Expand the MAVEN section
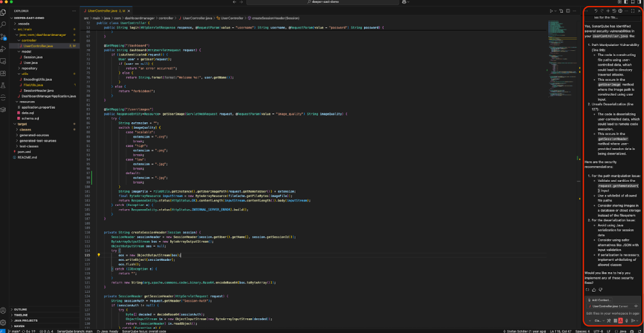644x333 pixels. click(19, 325)
